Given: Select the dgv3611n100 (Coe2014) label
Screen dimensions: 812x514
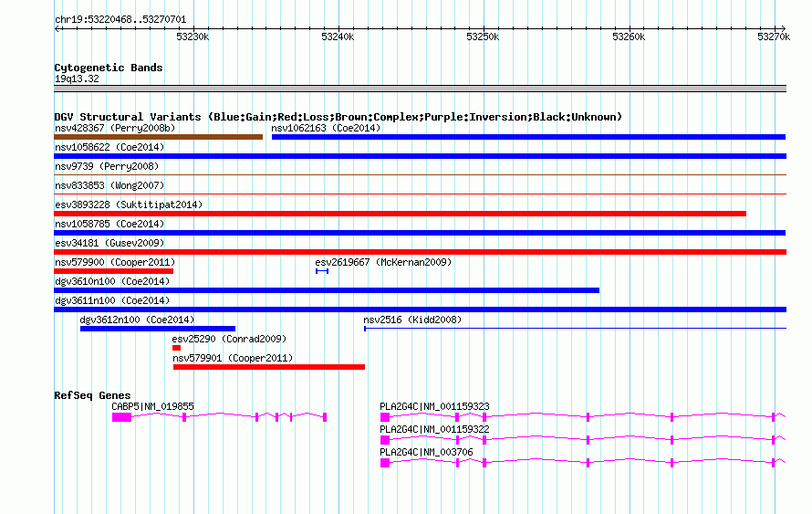Looking at the screenshot, I should click(112, 300).
